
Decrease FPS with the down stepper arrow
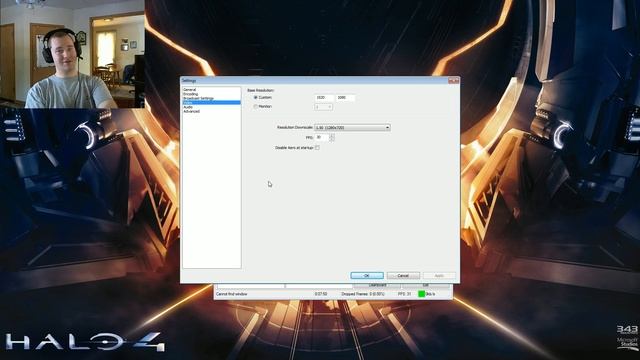(x=332, y=140)
